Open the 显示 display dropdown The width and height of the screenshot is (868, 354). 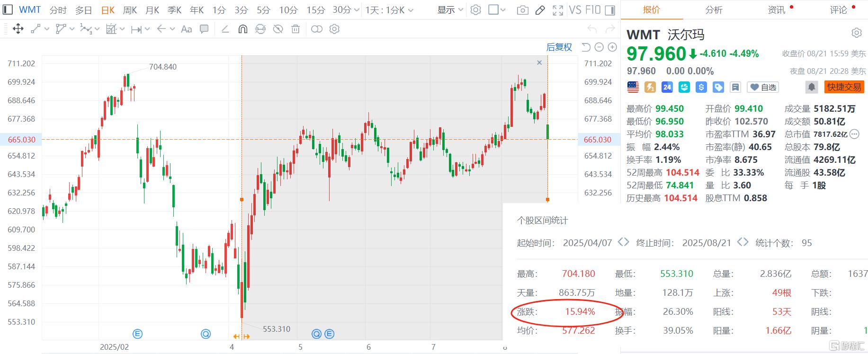point(449,10)
